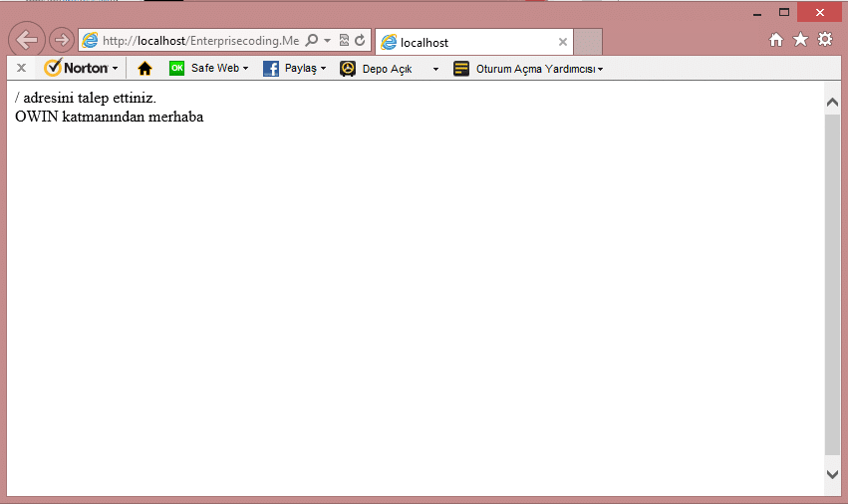This screenshot has width=848, height=504.
Task: Open the Norton logo dropdown menu
Action: (x=81, y=68)
